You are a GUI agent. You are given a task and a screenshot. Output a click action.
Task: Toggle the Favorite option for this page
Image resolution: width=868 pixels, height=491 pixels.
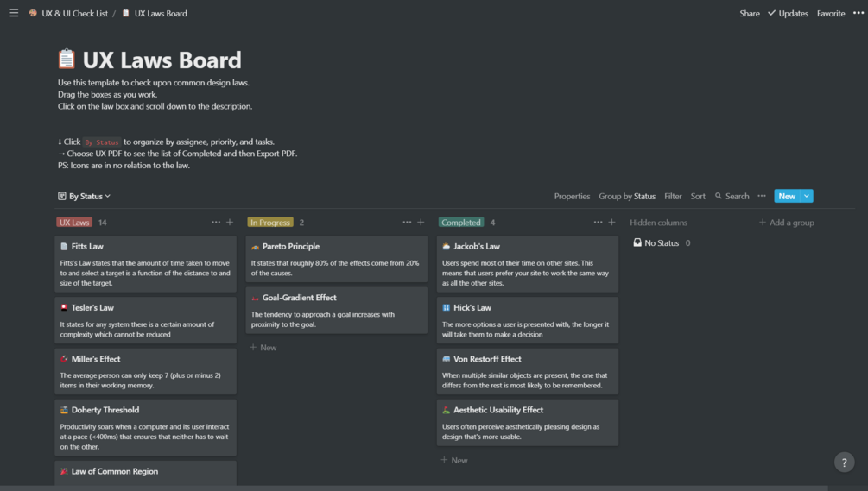point(831,14)
